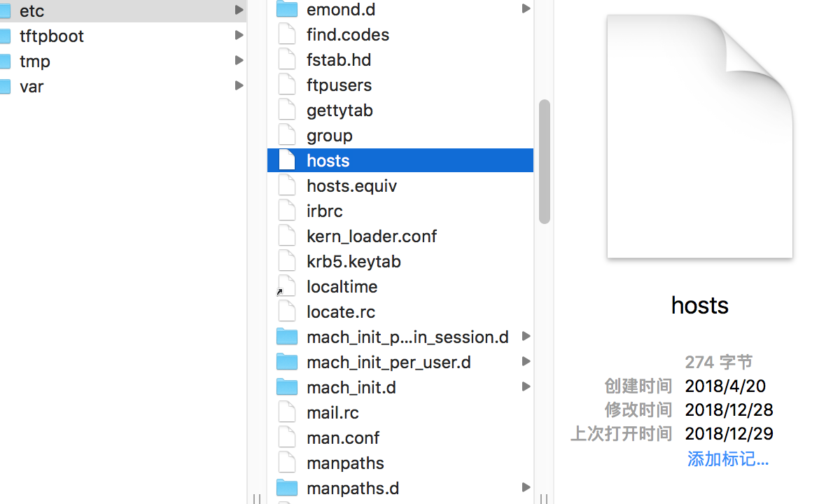Click the irbrc file icon
Screen dimensions: 833x504
pos(287,211)
